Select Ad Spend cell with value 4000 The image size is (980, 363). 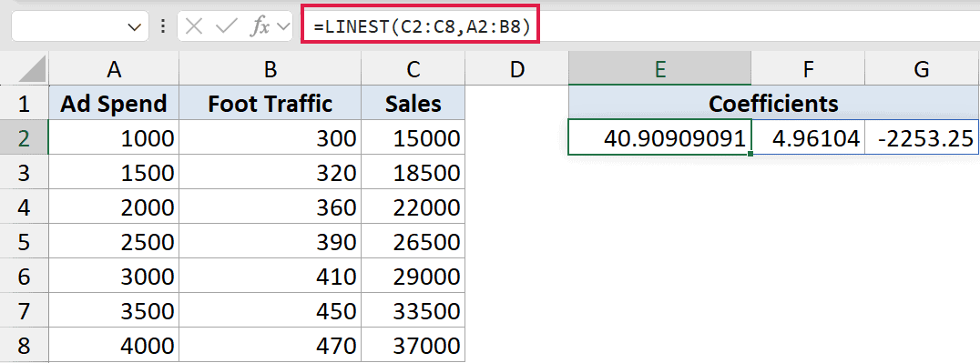[114, 344]
